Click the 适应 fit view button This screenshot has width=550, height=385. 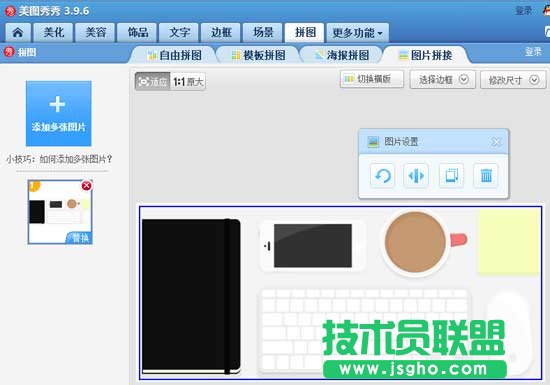153,82
